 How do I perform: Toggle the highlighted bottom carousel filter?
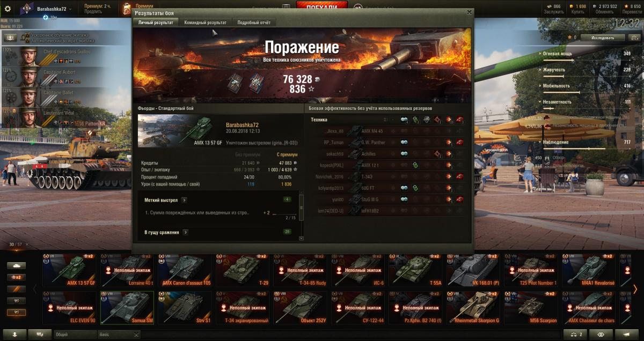tap(16, 313)
